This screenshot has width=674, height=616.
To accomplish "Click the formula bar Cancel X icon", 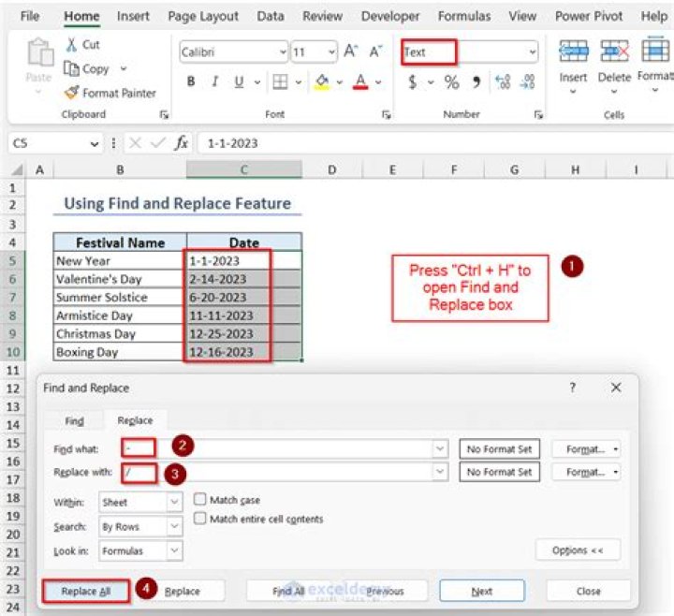I will (x=135, y=142).
